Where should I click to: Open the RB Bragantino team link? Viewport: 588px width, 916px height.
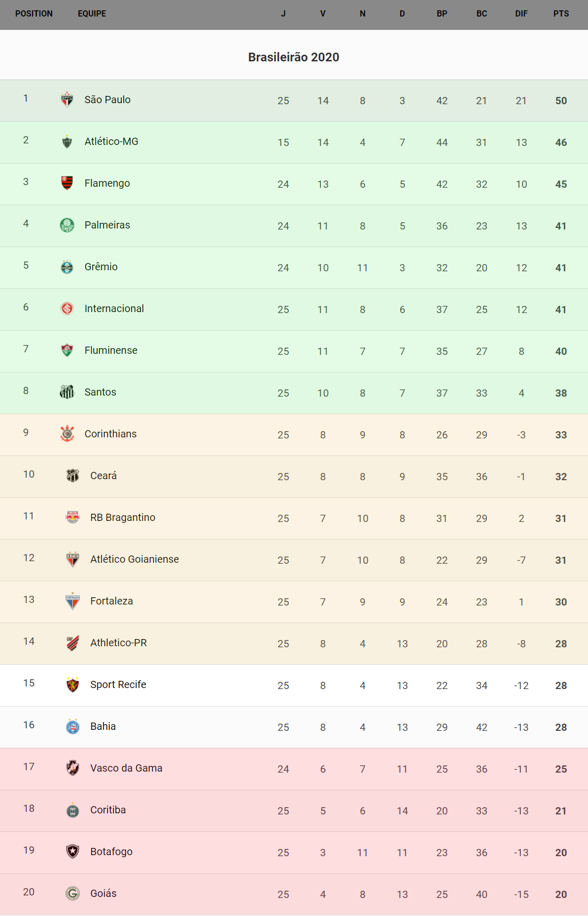click(123, 517)
